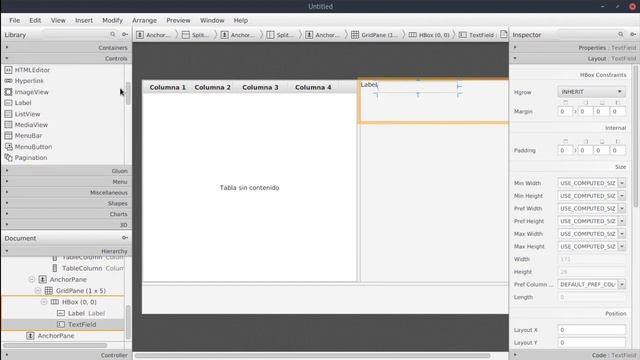
Task: Open the Arrange menu
Action: point(144,20)
